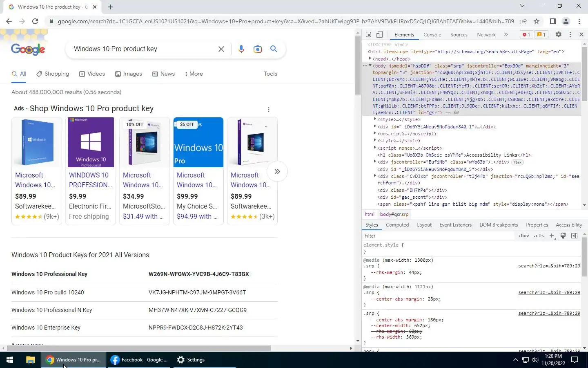Expand the div with class CvDJxb
The image size is (588, 368).
pyautogui.click(x=375, y=176)
